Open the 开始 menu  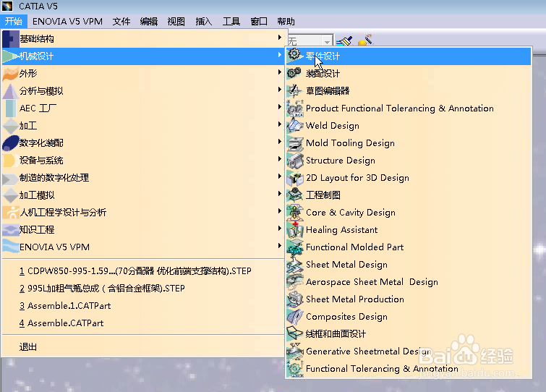pyautogui.click(x=14, y=22)
